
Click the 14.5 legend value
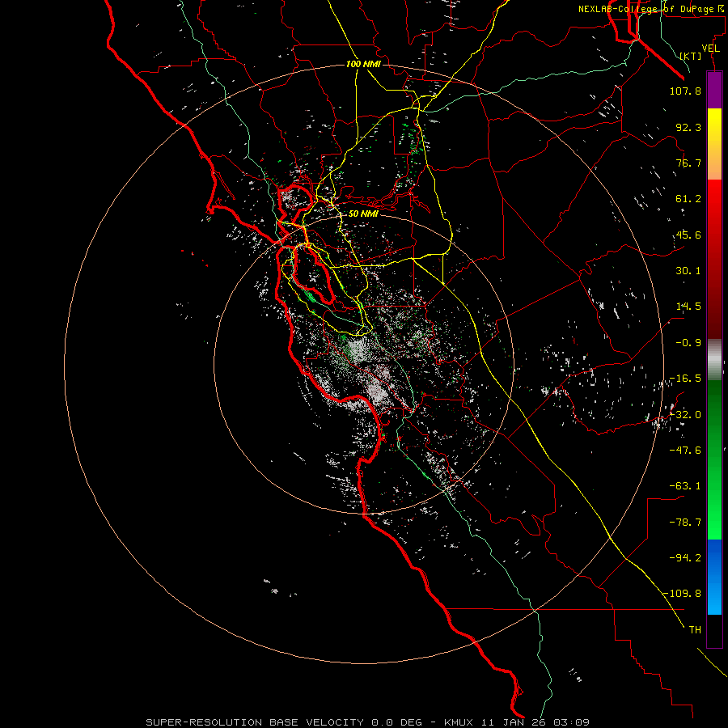coord(688,307)
